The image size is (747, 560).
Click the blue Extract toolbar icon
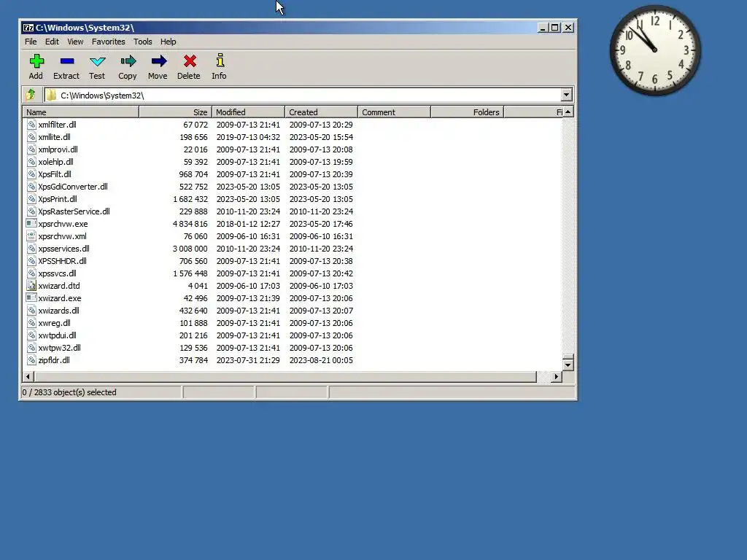66,61
